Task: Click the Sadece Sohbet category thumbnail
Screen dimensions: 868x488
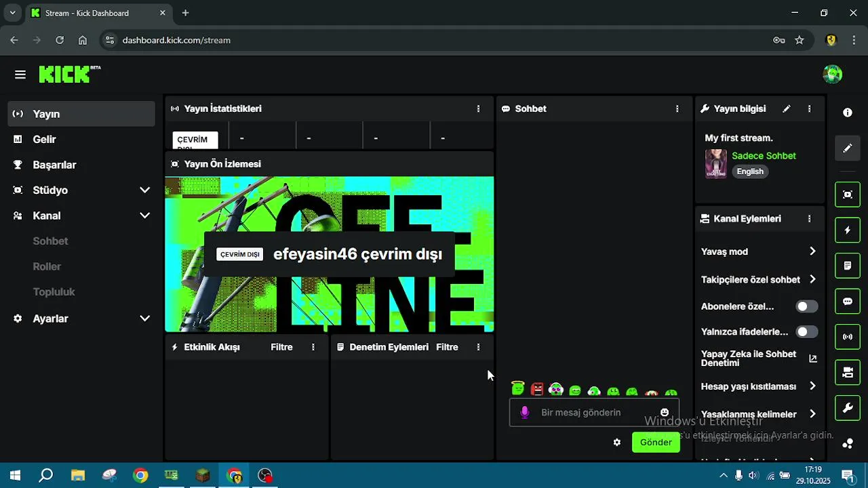Action: pos(716,163)
